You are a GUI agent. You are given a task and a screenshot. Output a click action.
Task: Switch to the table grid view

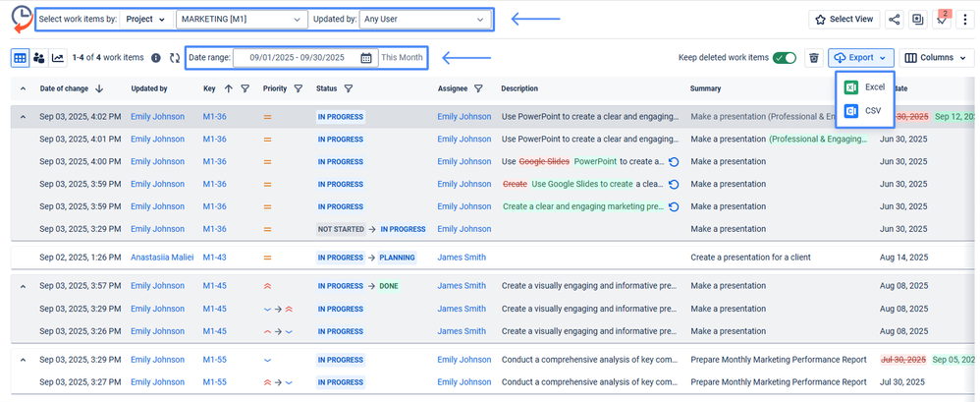click(20, 58)
